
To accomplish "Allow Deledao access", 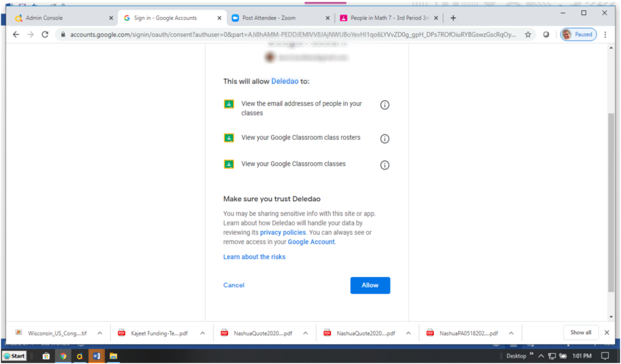I will click(370, 285).
